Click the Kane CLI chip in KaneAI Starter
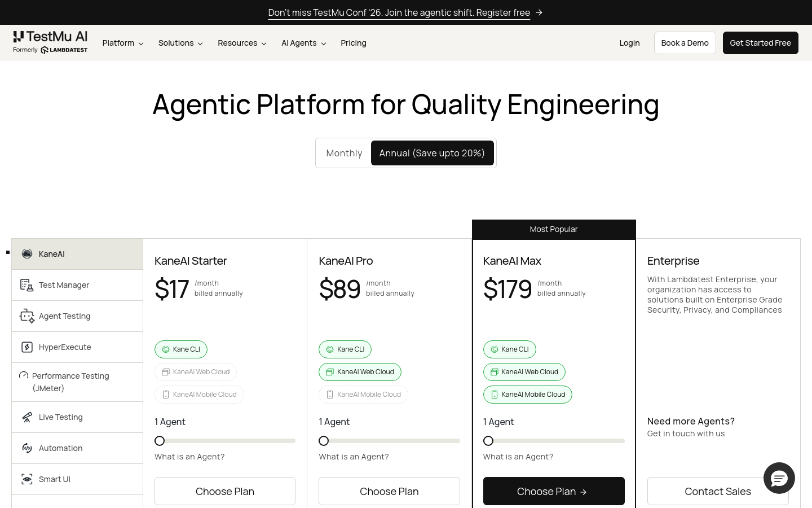The width and height of the screenshot is (812, 508). [181, 349]
